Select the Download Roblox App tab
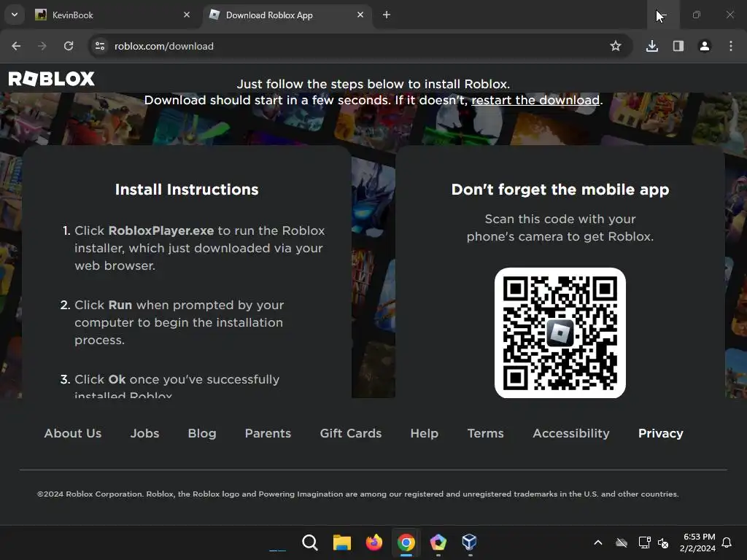Image resolution: width=747 pixels, height=560 pixels. tap(287, 15)
